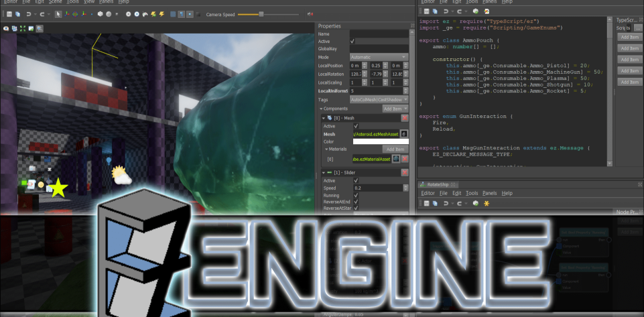Click Save All in the scene toolbar
Viewport: 644px width, 317px height.
point(17,14)
